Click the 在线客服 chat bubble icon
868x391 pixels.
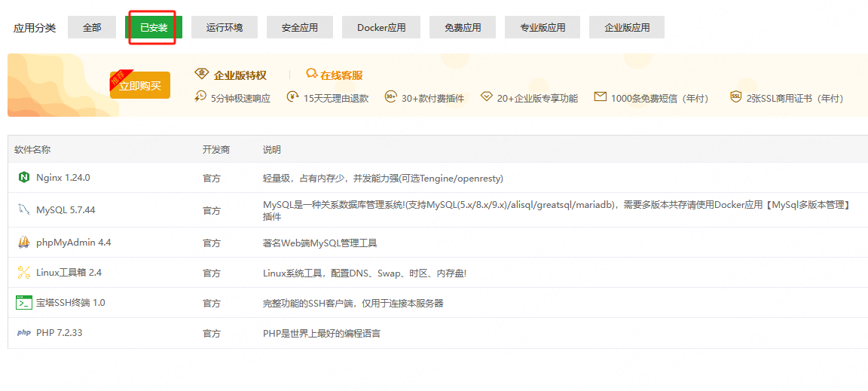point(312,75)
